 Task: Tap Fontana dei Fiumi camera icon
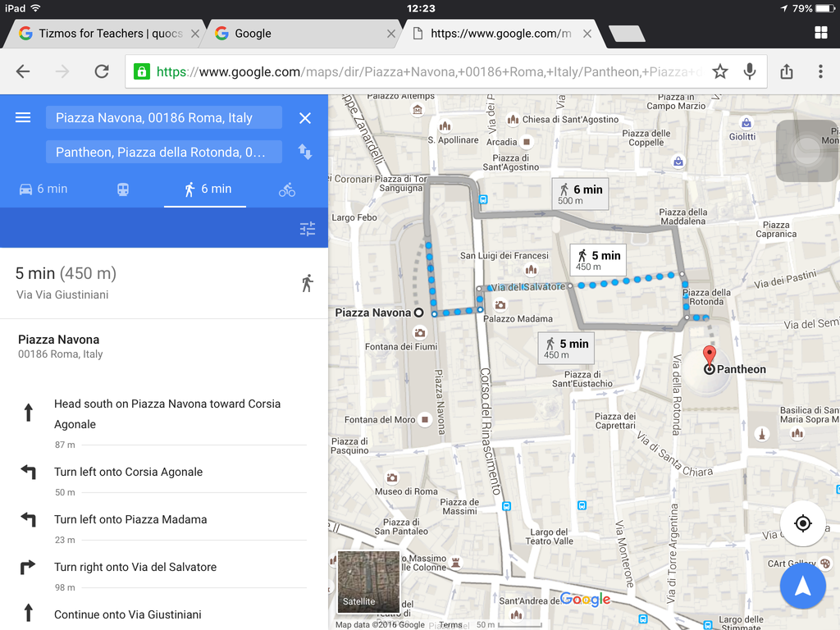coord(420,333)
